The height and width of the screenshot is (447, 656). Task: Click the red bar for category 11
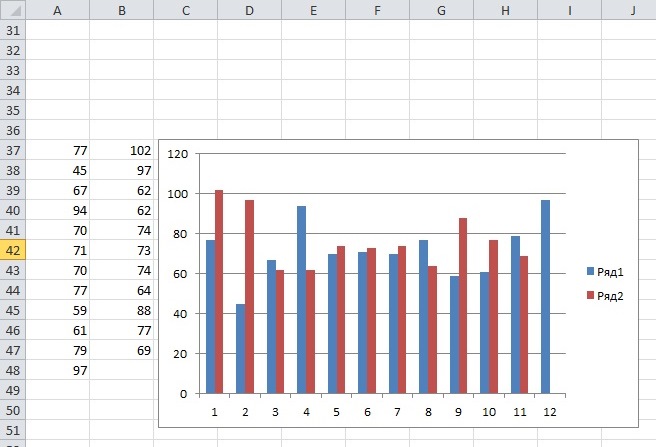pyautogui.click(x=523, y=325)
